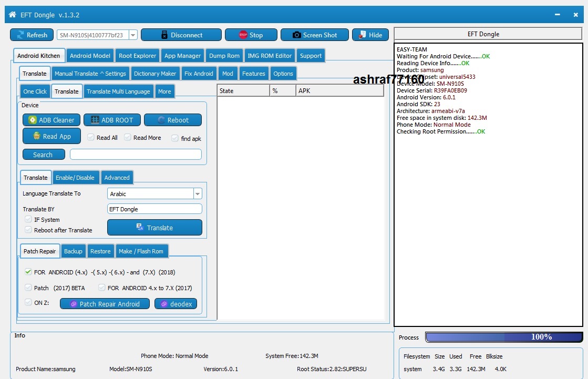
Task: Enable the Read All checkbox
Action: [x=91, y=137]
